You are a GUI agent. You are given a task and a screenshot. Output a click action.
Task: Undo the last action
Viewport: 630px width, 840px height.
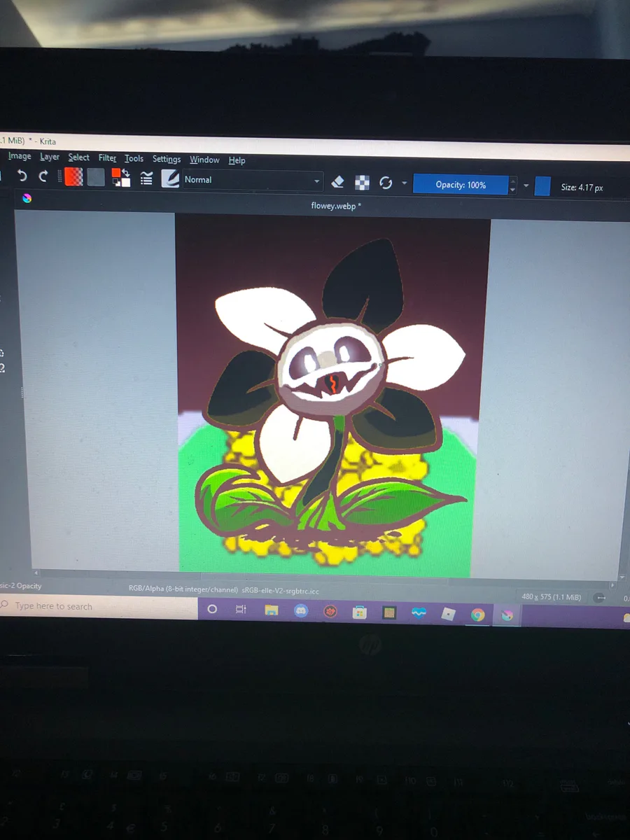click(x=22, y=176)
